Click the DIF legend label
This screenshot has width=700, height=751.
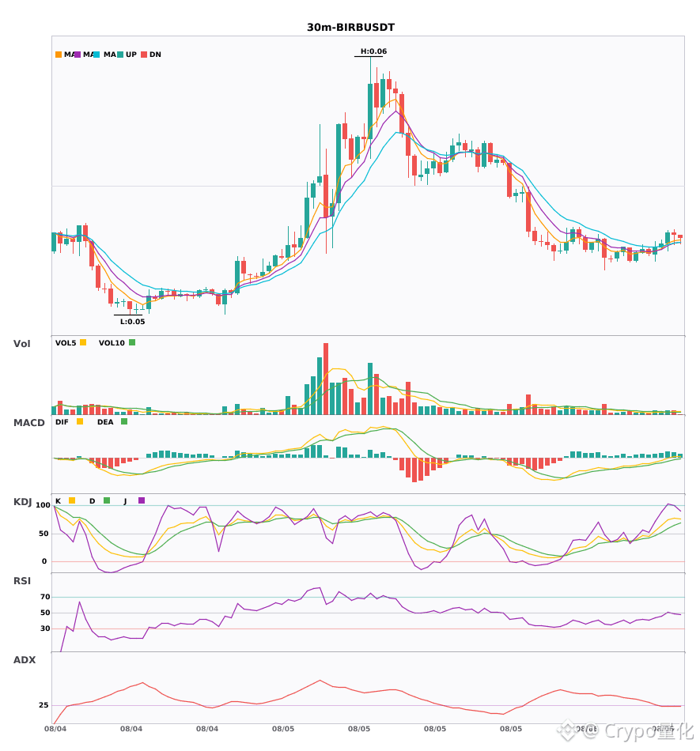click(62, 422)
